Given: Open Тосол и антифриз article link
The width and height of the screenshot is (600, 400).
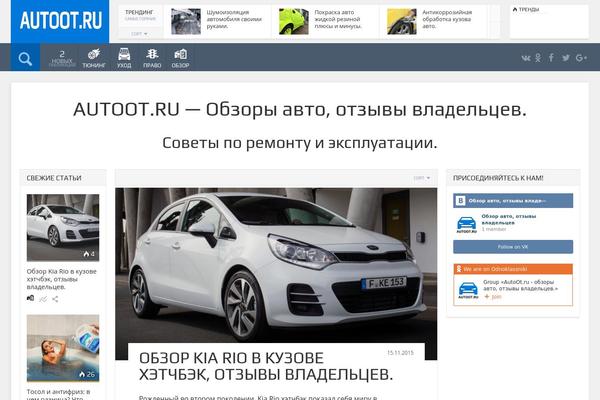Looking at the screenshot, I should (x=59, y=395).
